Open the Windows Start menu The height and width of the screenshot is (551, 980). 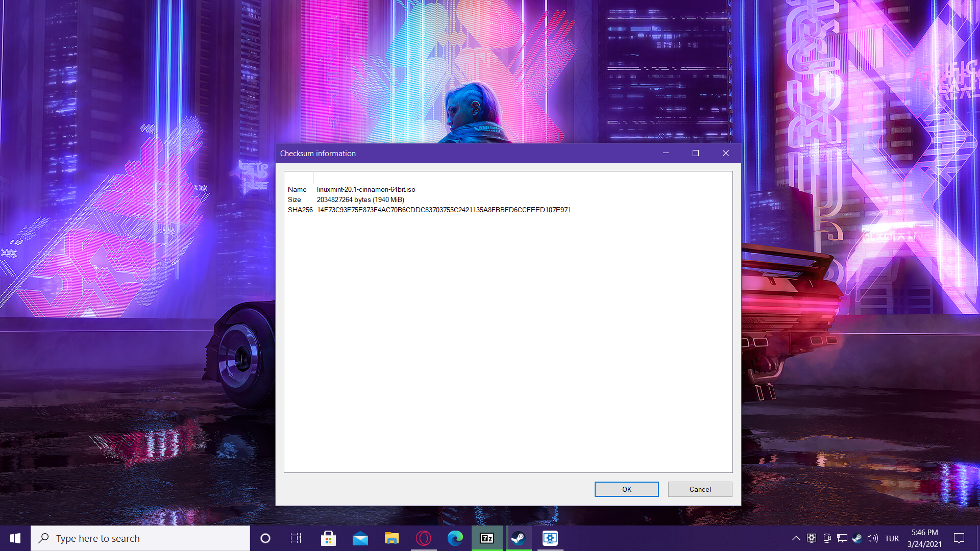pos(15,538)
